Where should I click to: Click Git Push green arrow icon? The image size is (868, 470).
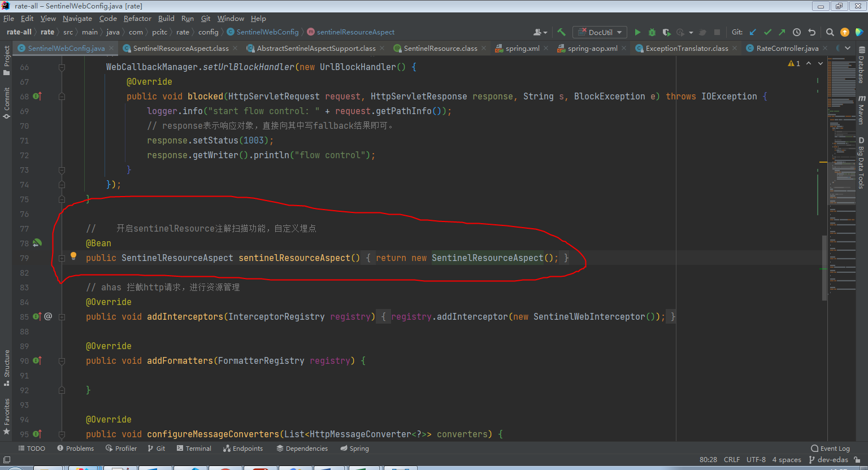pos(782,32)
